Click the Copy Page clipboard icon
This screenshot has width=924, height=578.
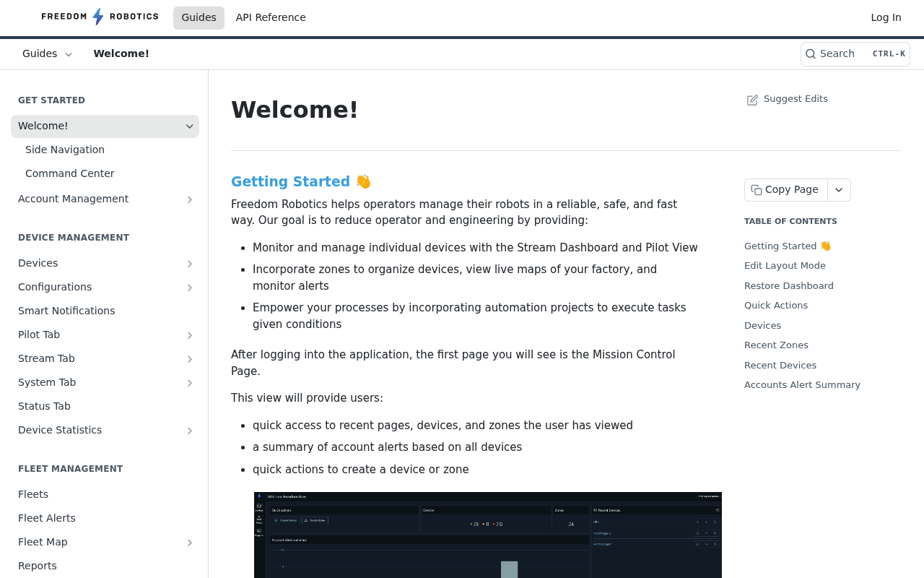[757, 190]
